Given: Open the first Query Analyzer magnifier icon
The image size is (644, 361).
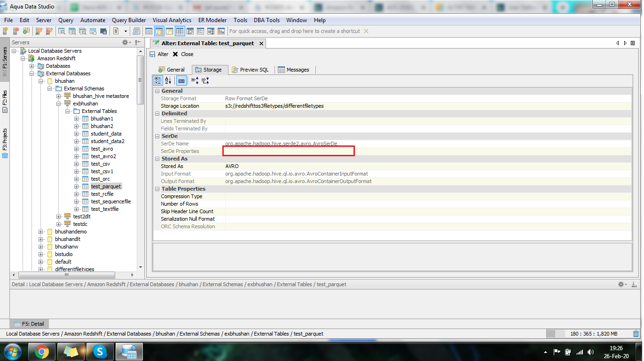Looking at the screenshot, I should point(62,31).
